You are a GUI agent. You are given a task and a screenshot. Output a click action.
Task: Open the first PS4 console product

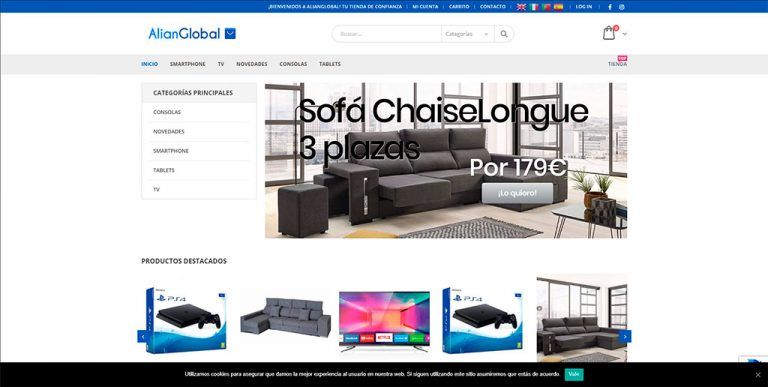[x=187, y=320]
